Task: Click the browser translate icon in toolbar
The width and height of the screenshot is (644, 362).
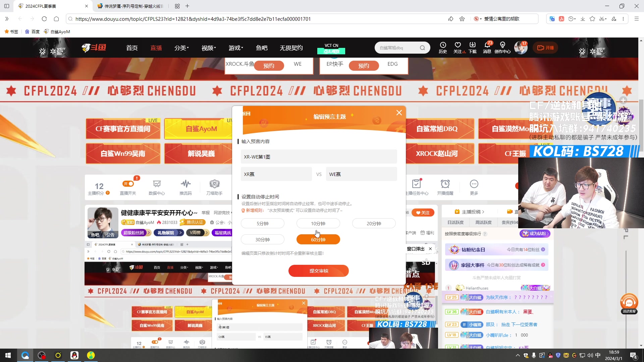Action: [552, 19]
